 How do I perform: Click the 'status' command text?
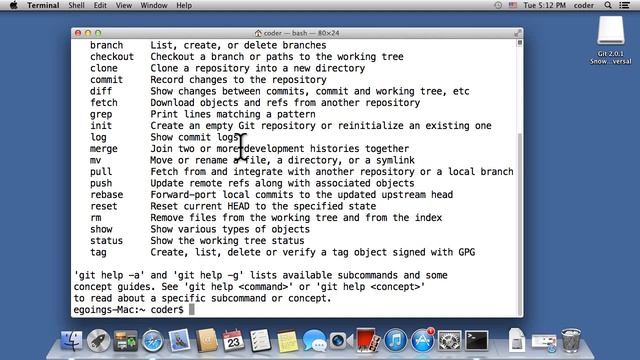pos(107,241)
